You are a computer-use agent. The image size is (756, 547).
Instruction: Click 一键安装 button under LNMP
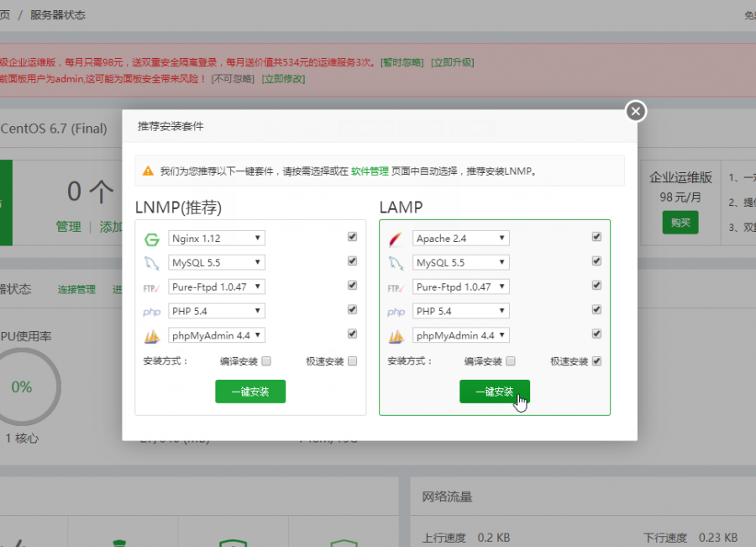coord(250,392)
